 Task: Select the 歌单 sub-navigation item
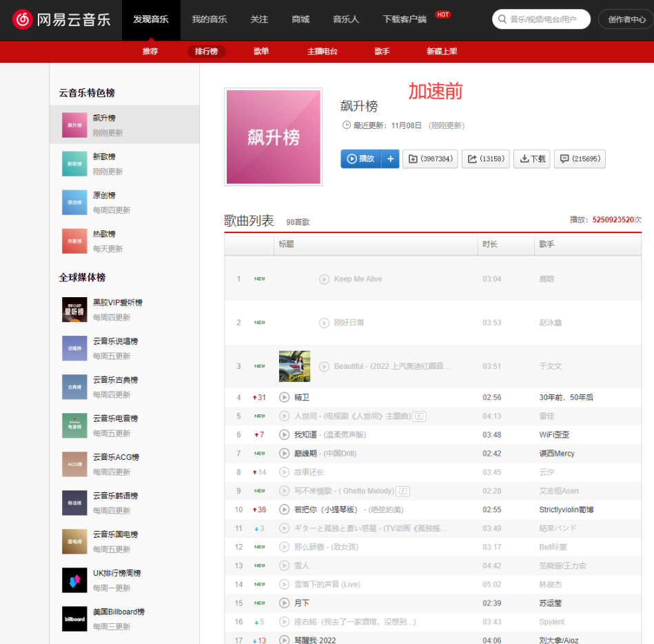pyautogui.click(x=261, y=51)
